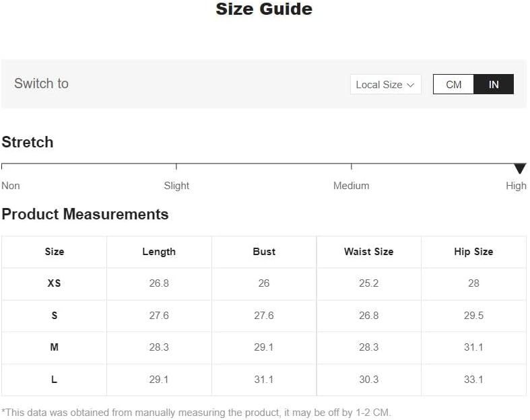Click the Bust column header

pos(264,252)
